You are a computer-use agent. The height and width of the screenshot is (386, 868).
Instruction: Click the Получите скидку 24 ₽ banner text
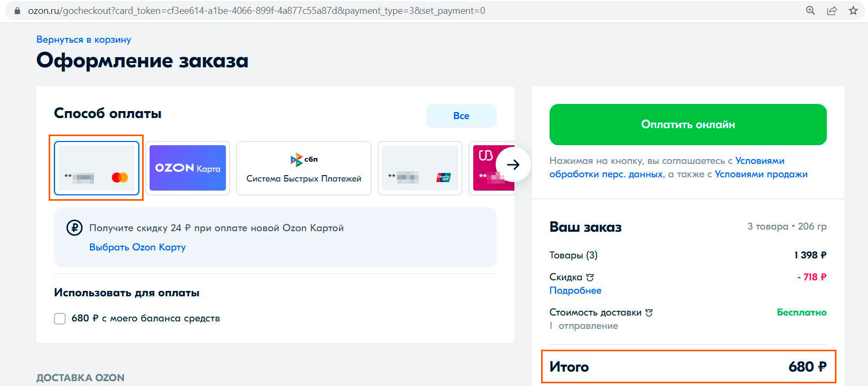tap(216, 228)
